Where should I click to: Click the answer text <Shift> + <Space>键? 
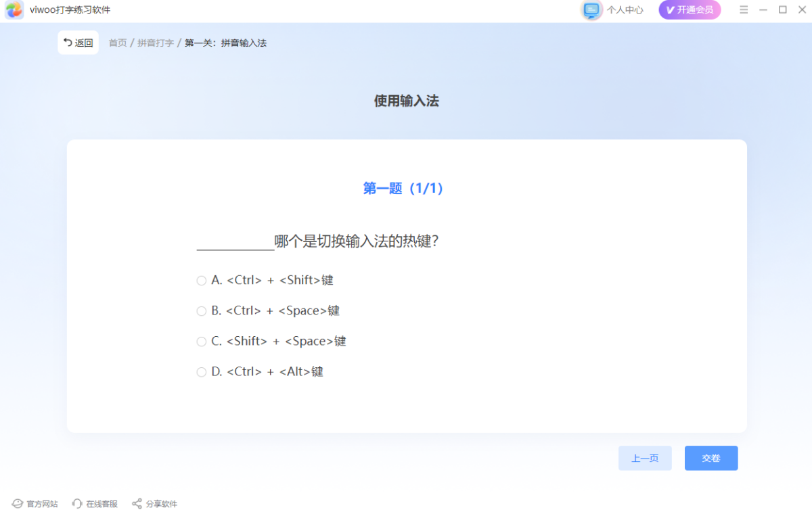286,341
